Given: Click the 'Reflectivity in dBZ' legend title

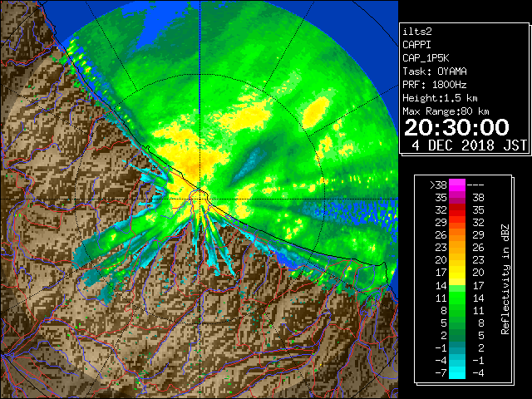Looking at the screenshot, I should 505,279.
